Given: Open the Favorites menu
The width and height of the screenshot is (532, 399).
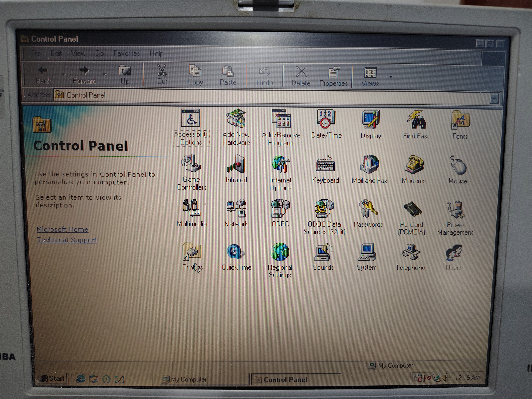Looking at the screenshot, I should coord(127,53).
